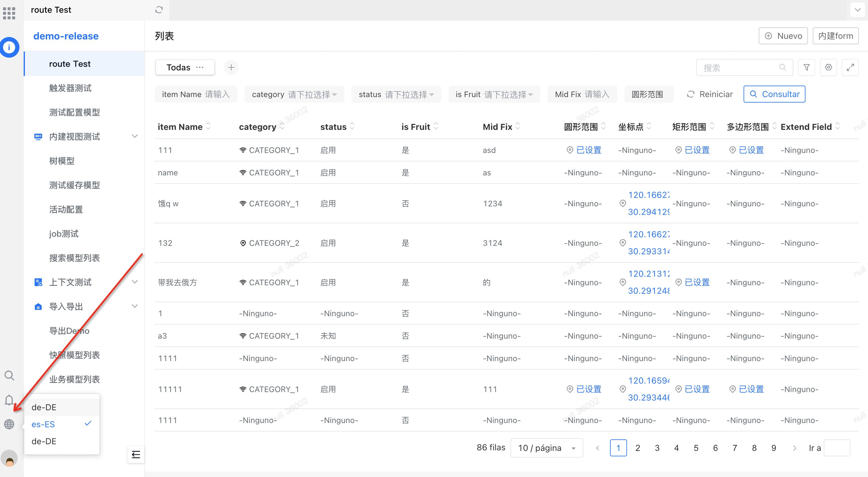868x477 pixels.
Task: Click the demo-release title
Action: pos(66,36)
